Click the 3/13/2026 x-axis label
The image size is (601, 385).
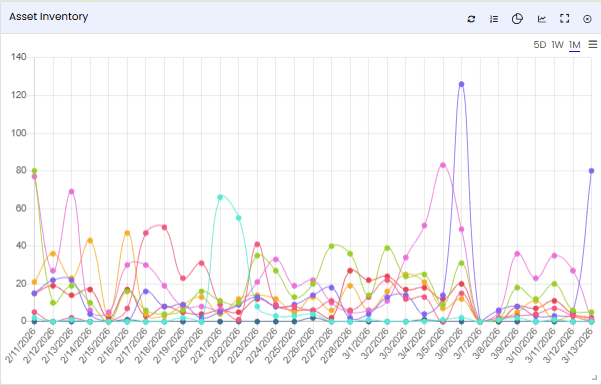[x=577, y=346]
